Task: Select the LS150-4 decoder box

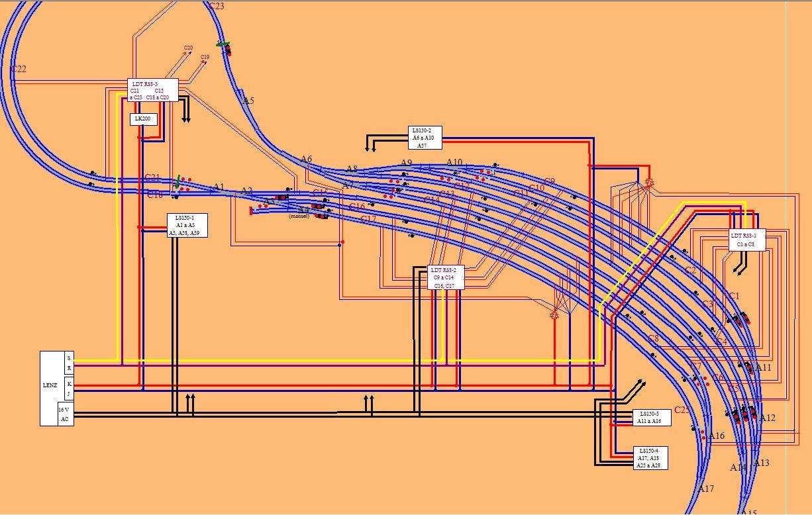Action: 650,457
